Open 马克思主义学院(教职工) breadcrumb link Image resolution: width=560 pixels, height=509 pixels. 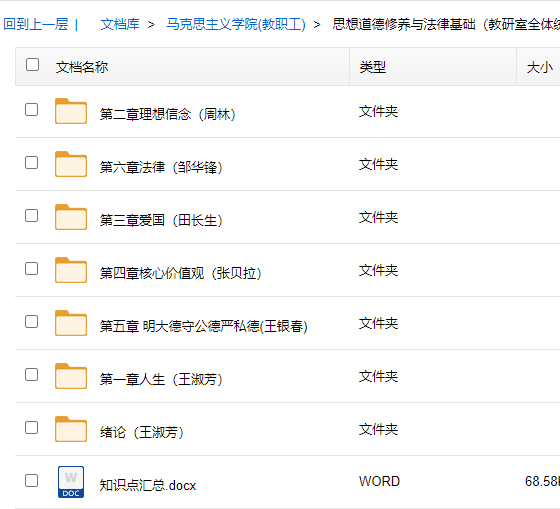coord(236,24)
